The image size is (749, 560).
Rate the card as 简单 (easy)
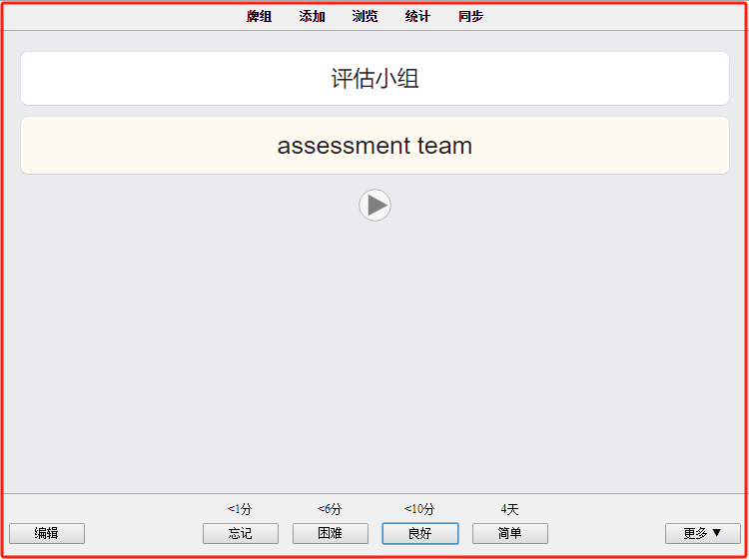[x=510, y=533]
